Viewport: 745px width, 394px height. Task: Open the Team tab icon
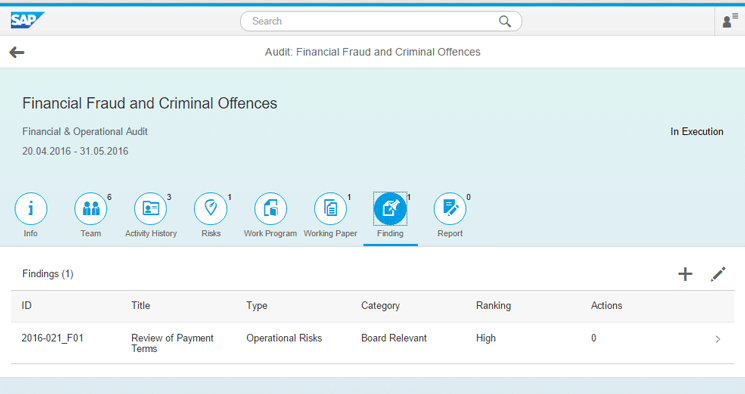pos(91,209)
